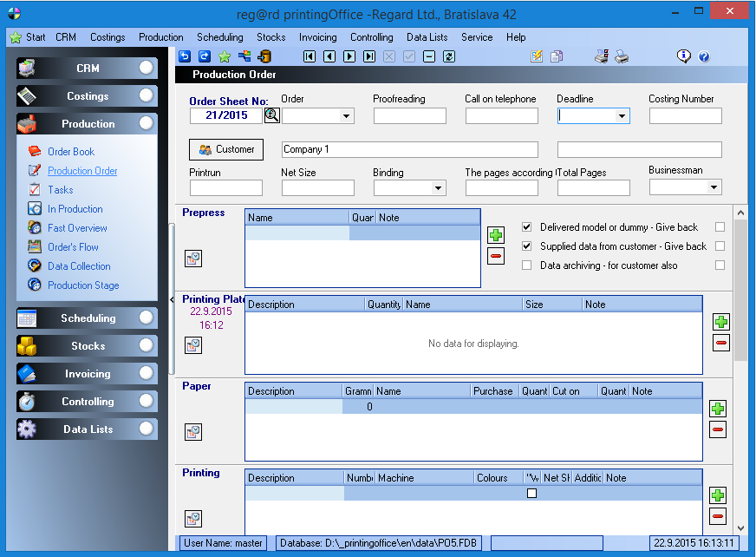Viewport: 756px width, 557px height.
Task: Remove a row from the Paper table
Action: (x=717, y=429)
